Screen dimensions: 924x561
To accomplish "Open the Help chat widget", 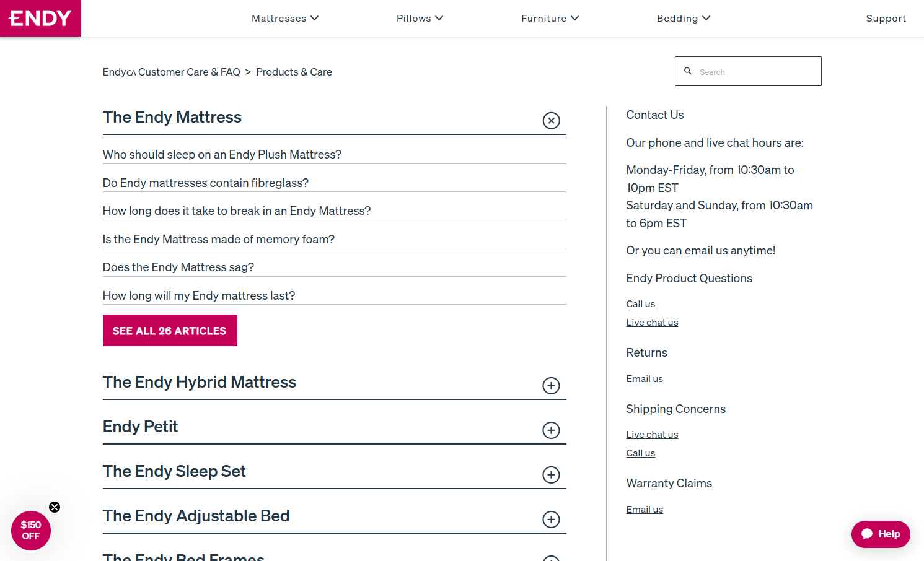I will click(881, 534).
